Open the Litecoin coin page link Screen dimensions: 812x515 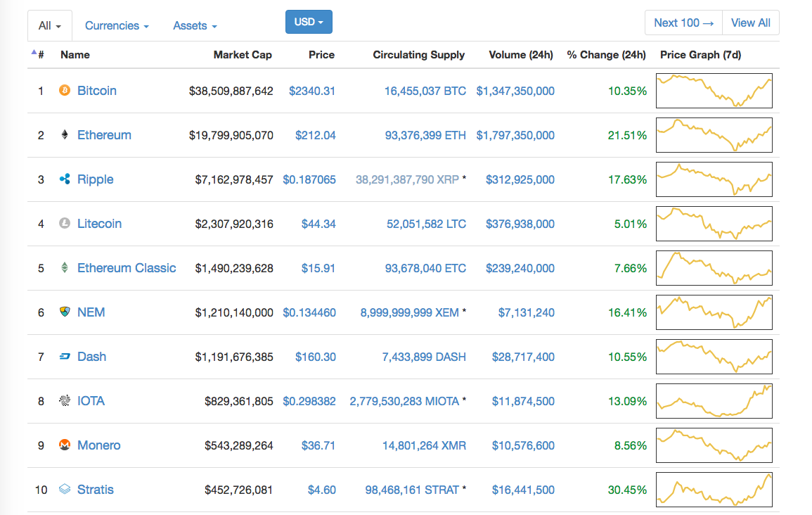[x=99, y=223]
